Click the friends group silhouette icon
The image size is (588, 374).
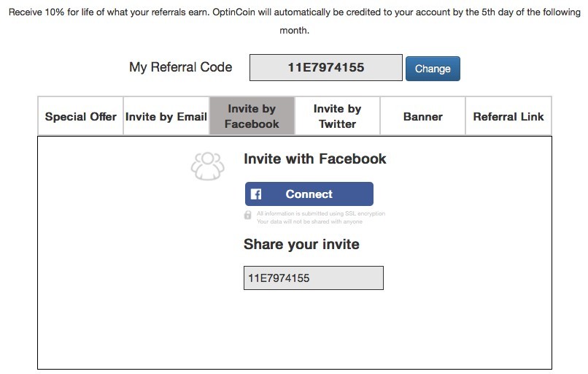tap(208, 166)
